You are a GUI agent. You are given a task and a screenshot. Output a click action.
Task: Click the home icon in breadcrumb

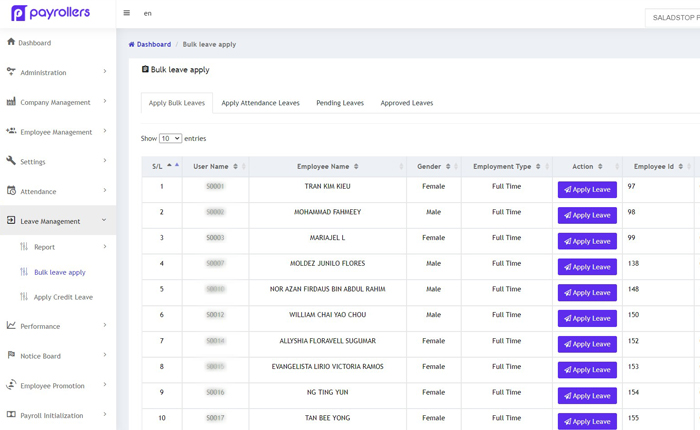click(131, 44)
